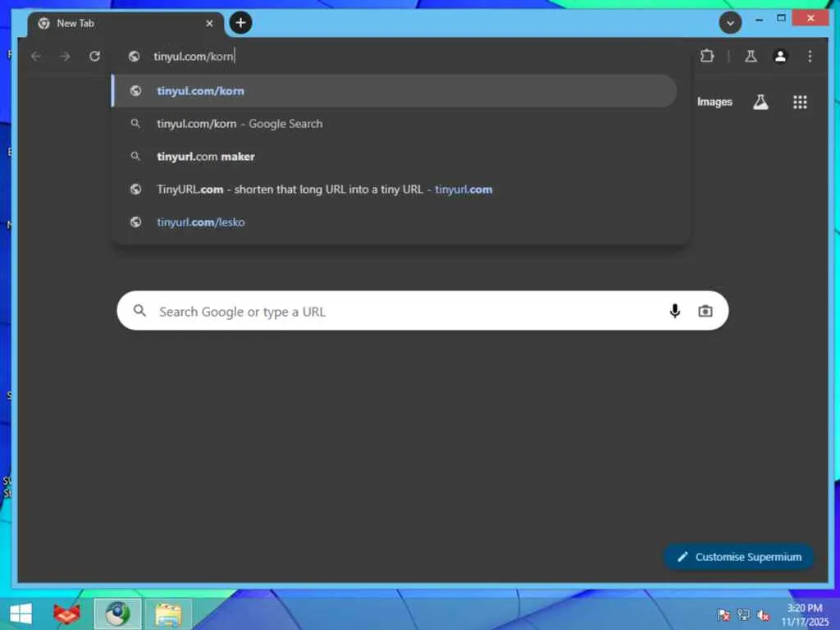Open the Extensions puzzle icon
Screen dimensions: 840x630
707,56
